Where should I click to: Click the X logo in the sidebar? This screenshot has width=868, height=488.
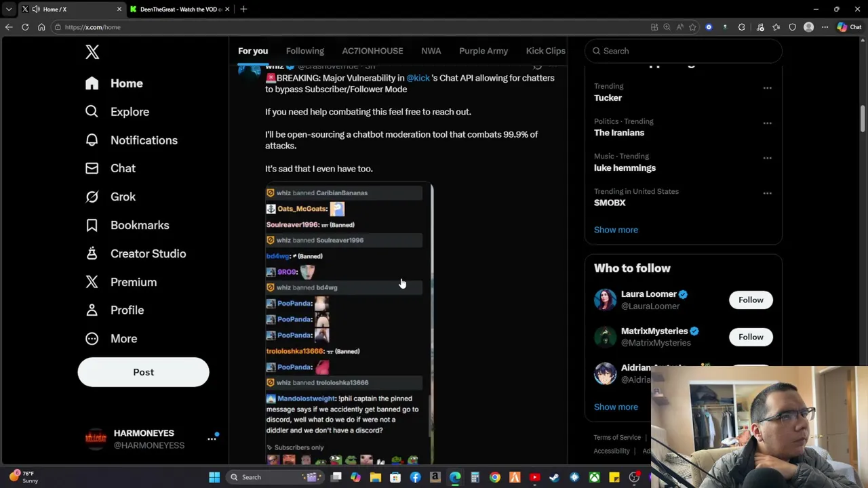pos(92,52)
